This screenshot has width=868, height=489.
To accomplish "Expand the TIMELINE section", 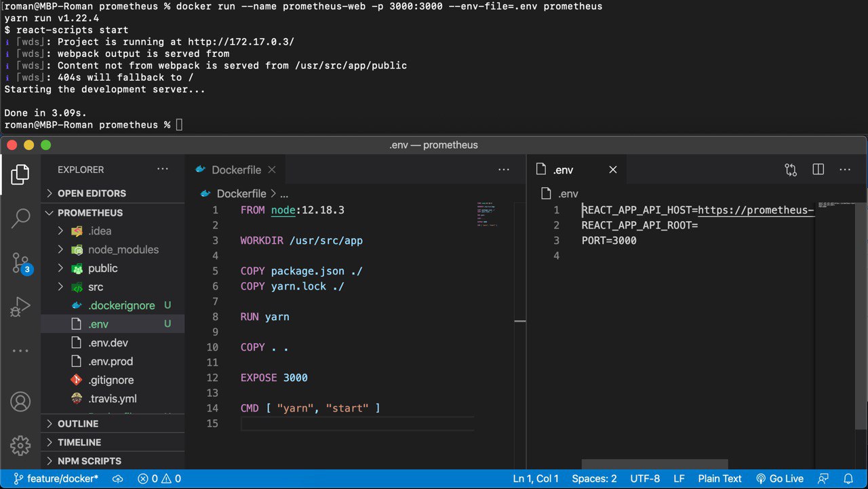I will [x=79, y=442].
